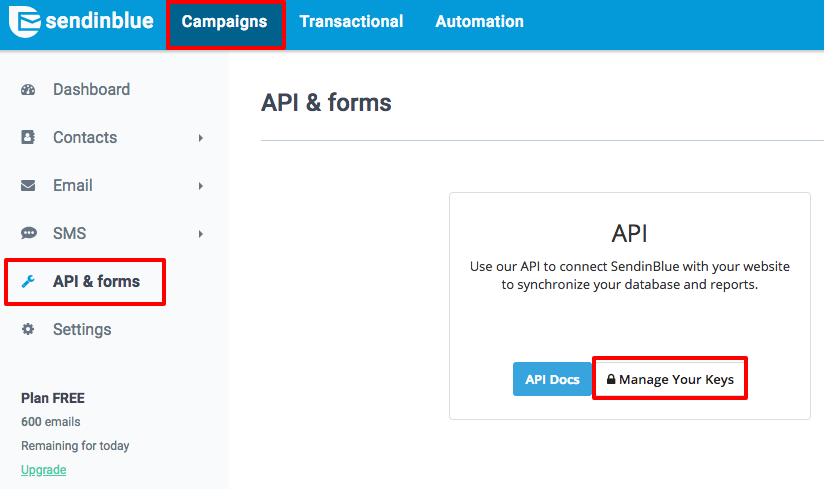Click the Settings gear icon
The height and width of the screenshot is (489, 824).
coord(28,330)
